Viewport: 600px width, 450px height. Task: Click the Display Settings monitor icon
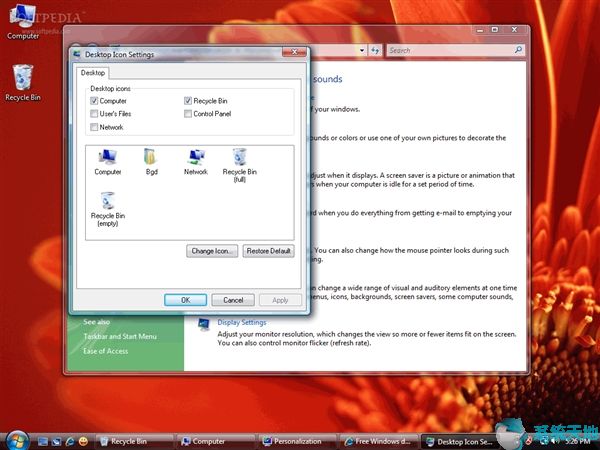tap(204, 324)
